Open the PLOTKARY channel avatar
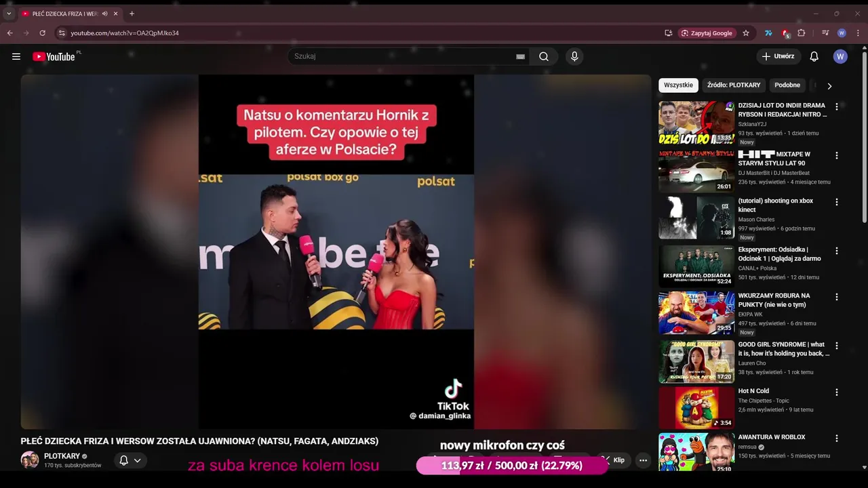Screen dimensions: 868x488 (x=30, y=460)
